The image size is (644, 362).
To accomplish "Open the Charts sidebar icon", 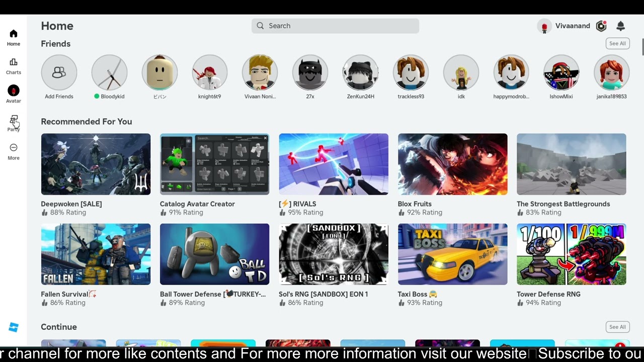I will (x=14, y=62).
